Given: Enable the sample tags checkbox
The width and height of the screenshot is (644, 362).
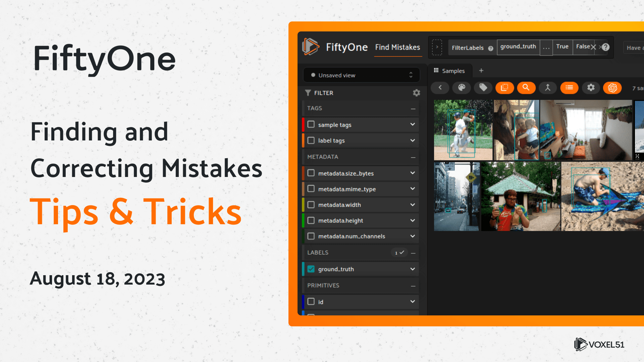Looking at the screenshot, I should (x=311, y=124).
